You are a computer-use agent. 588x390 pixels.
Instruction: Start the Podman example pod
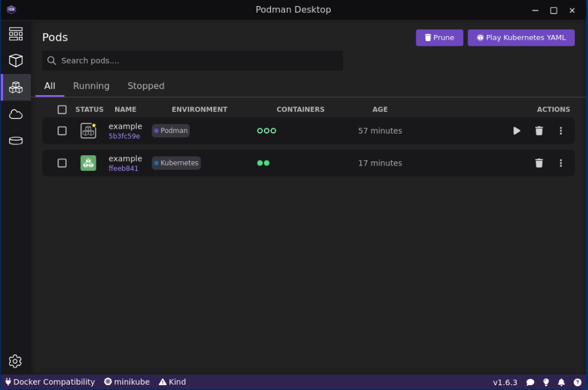[516, 131]
